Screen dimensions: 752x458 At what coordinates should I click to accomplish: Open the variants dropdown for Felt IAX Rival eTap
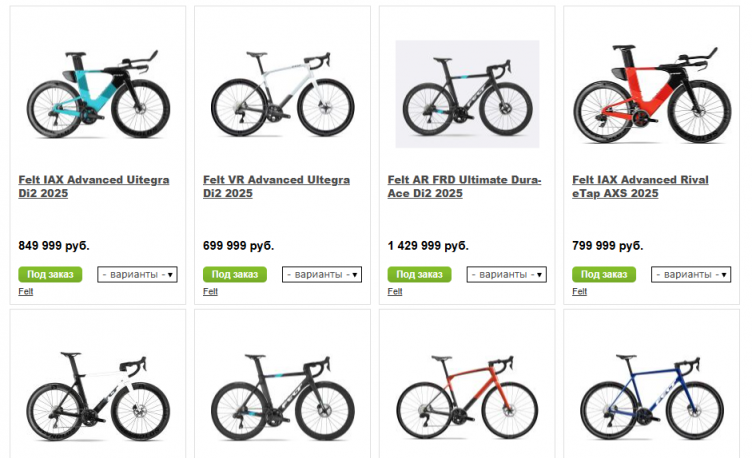691,274
